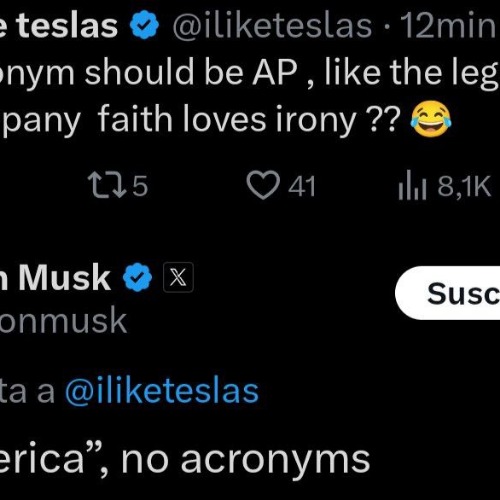This screenshot has width=500, height=500.
Task: Click the onmusk username handle
Action: point(63,321)
